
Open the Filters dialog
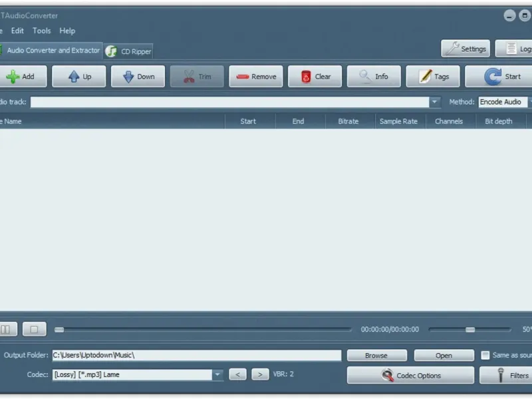(506, 375)
